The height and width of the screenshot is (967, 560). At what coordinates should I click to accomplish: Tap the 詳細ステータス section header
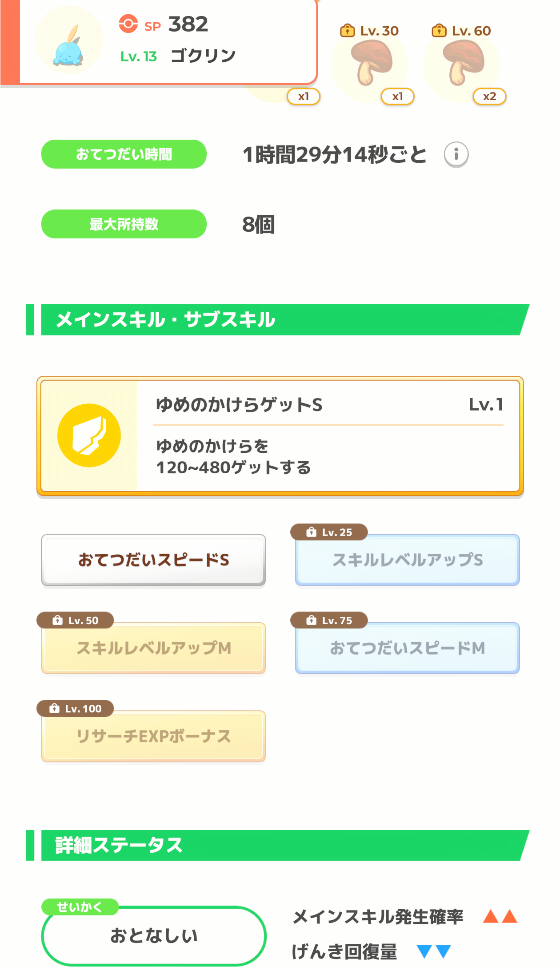(278, 845)
